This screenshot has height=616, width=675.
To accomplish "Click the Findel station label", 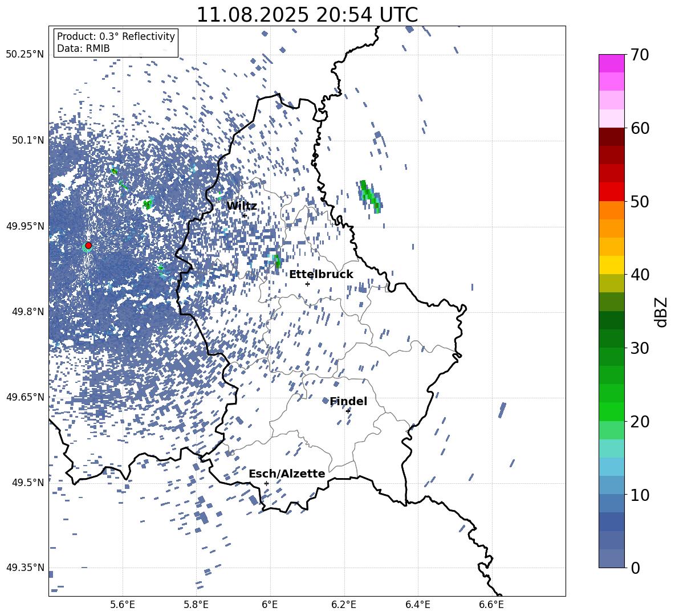I will [348, 401].
